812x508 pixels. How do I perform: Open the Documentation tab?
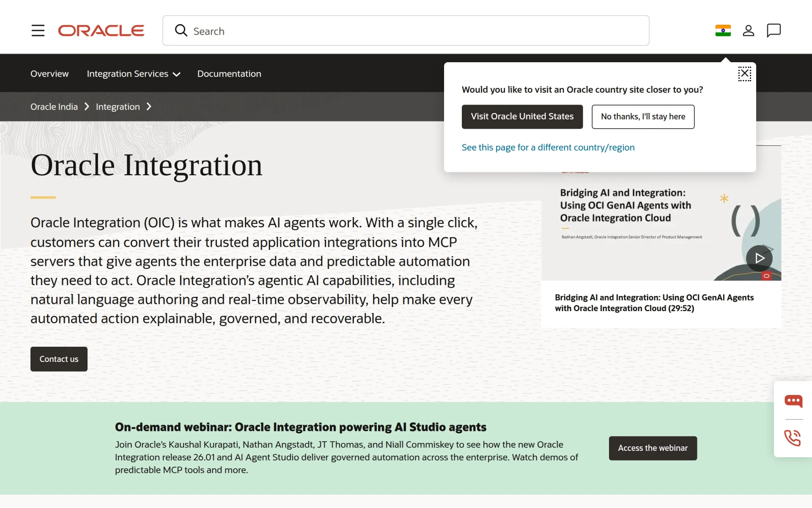[x=229, y=74]
